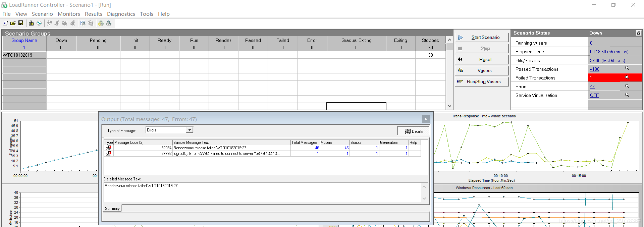Click the Start Scenario button
This screenshot has height=227, width=644.
[482, 37]
